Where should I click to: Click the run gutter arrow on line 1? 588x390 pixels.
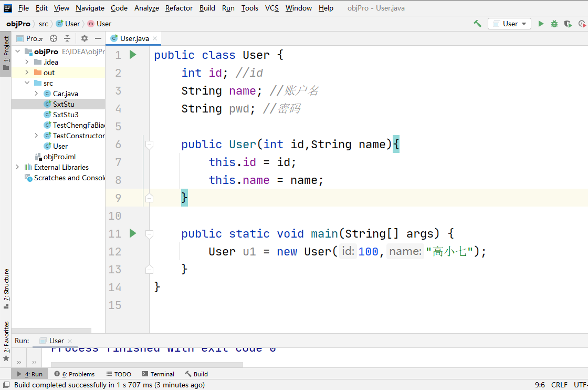point(133,55)
